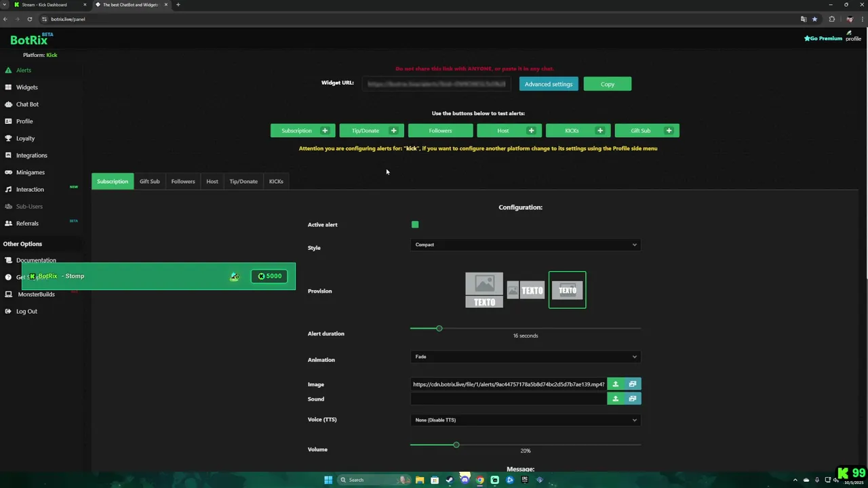Open Integrations from the sidebar
The width and height of the screenshot is (868, 488).
[31, 155]
